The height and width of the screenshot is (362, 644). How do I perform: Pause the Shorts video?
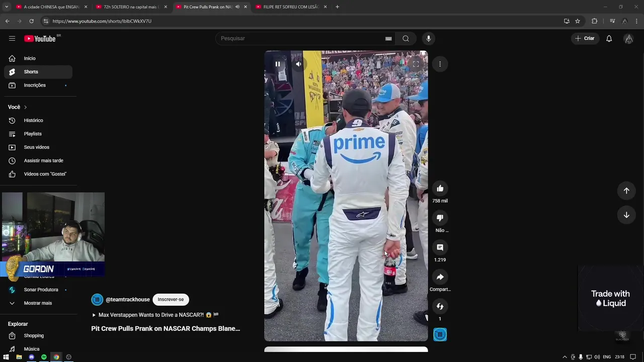278,64
